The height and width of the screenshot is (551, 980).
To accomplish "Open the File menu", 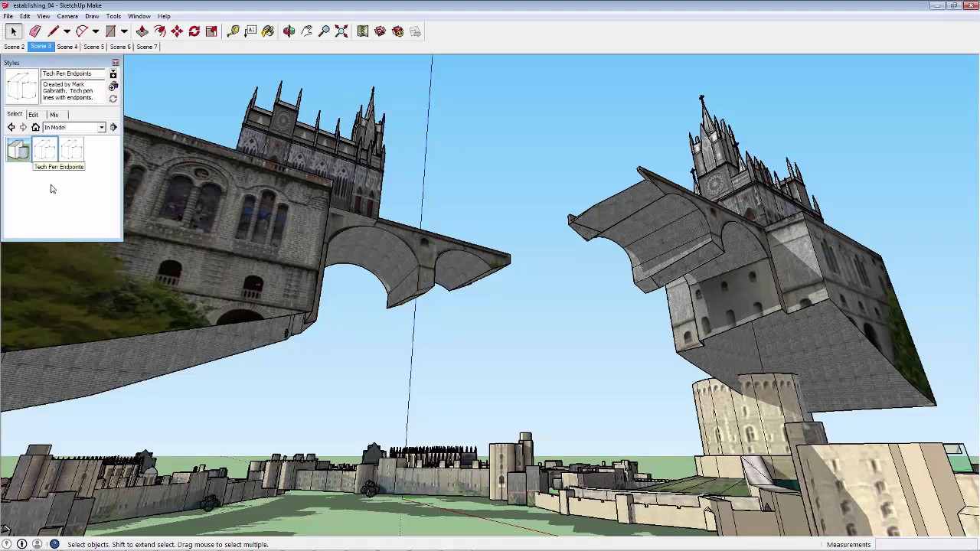I will coord(8,16).
